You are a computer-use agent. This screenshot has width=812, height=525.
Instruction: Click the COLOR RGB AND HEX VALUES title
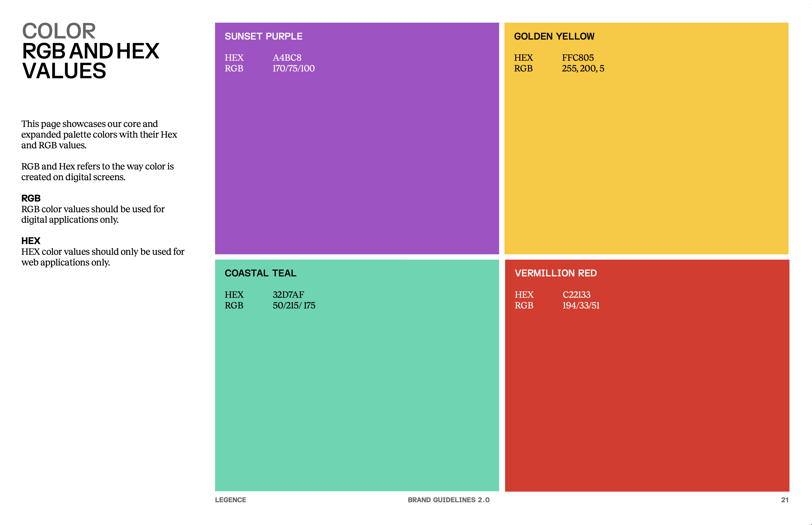point(90,51)
